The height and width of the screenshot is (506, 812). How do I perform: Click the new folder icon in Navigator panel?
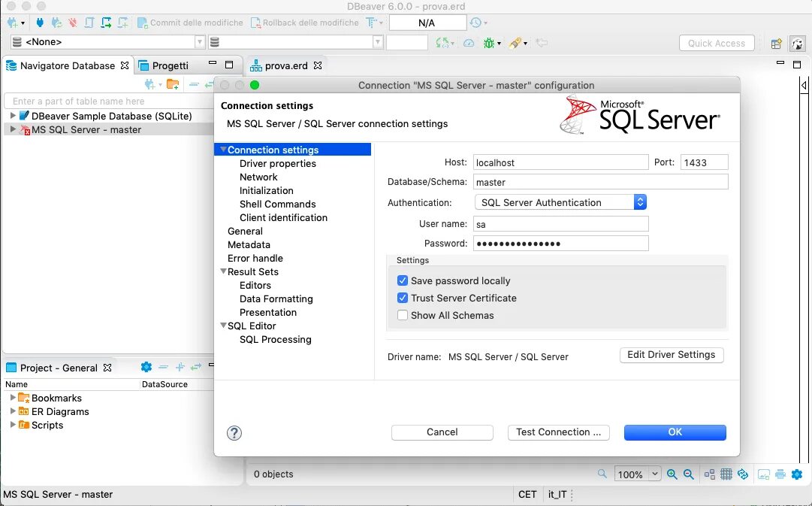173,84
